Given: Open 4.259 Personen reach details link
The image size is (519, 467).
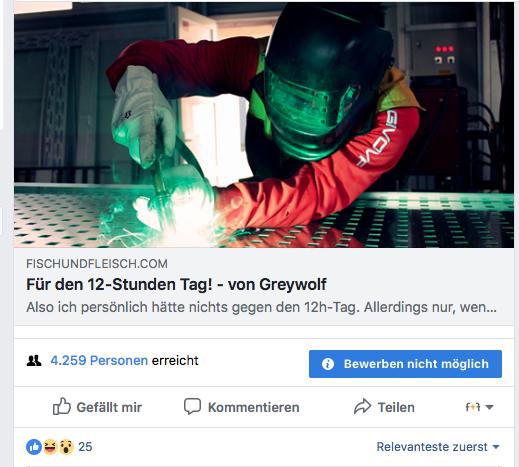Looking at the screenshot, I should 99,361.
